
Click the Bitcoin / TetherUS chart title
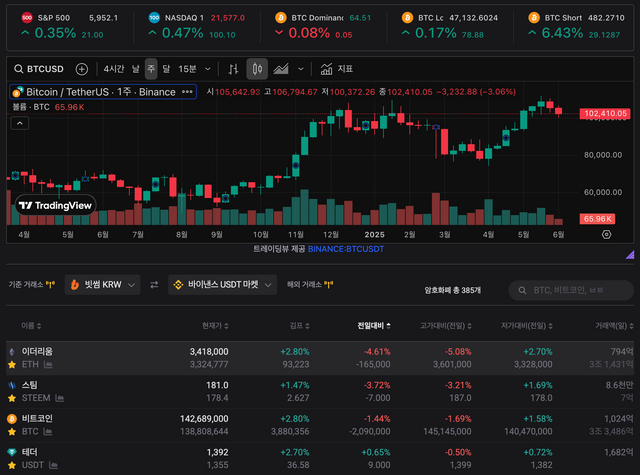pos(101,92)
